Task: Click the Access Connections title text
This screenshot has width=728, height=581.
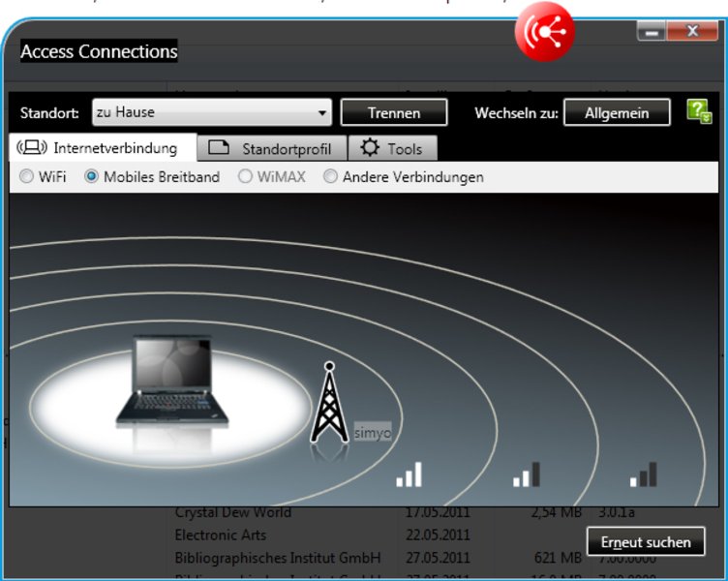Action: [x=99, y=51]
